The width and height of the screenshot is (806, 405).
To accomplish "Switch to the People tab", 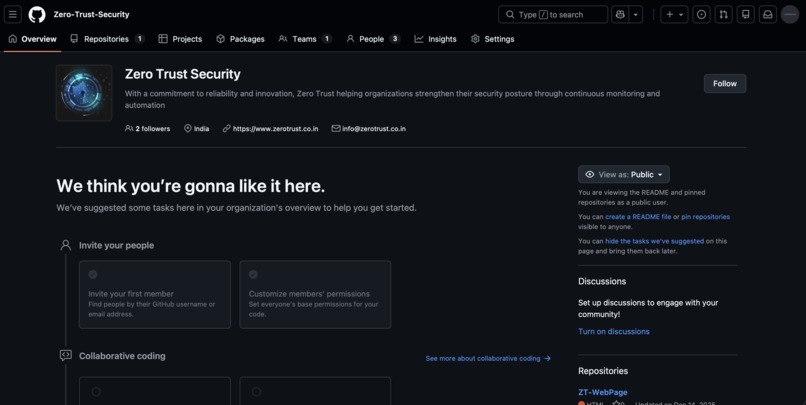I will (373, 39).
